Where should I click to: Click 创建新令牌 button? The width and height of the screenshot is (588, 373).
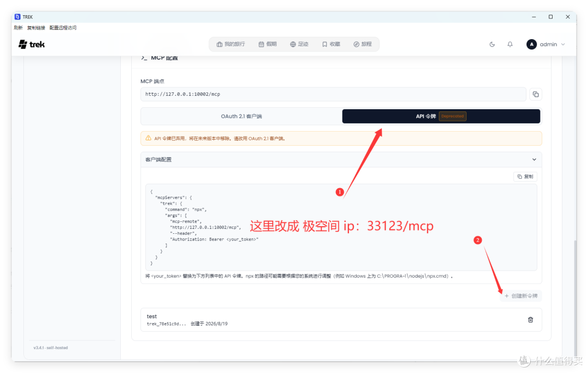521,296
